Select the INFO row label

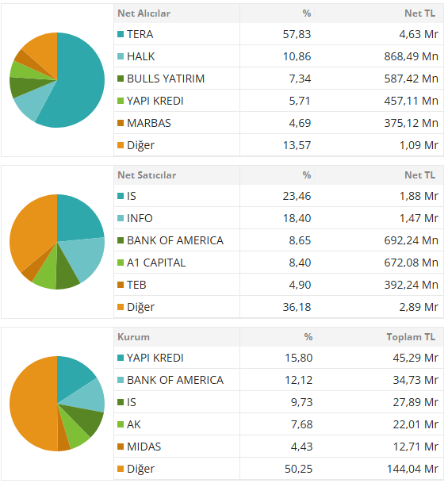[x=140, y=218]
